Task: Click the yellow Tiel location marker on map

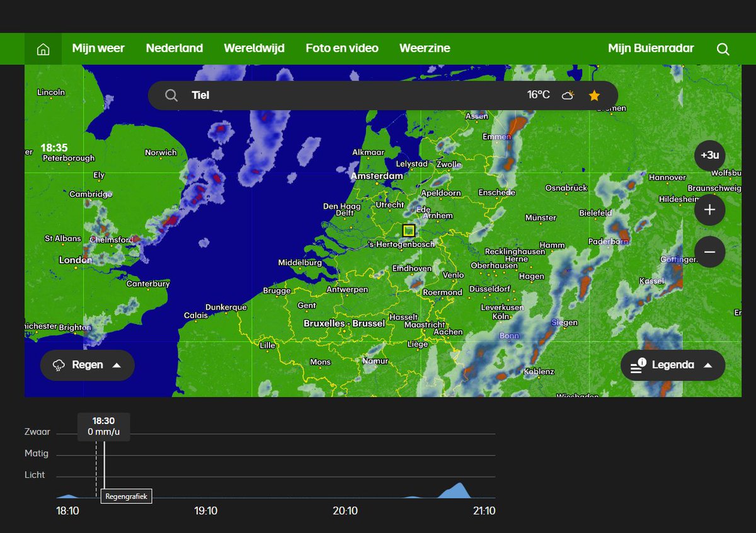Action: click(x=409, y=231)
